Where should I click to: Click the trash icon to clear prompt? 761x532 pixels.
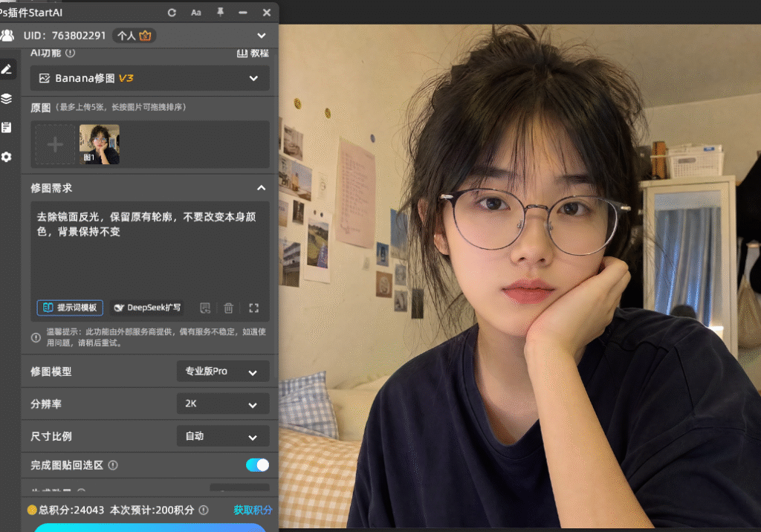click(229, 308)
